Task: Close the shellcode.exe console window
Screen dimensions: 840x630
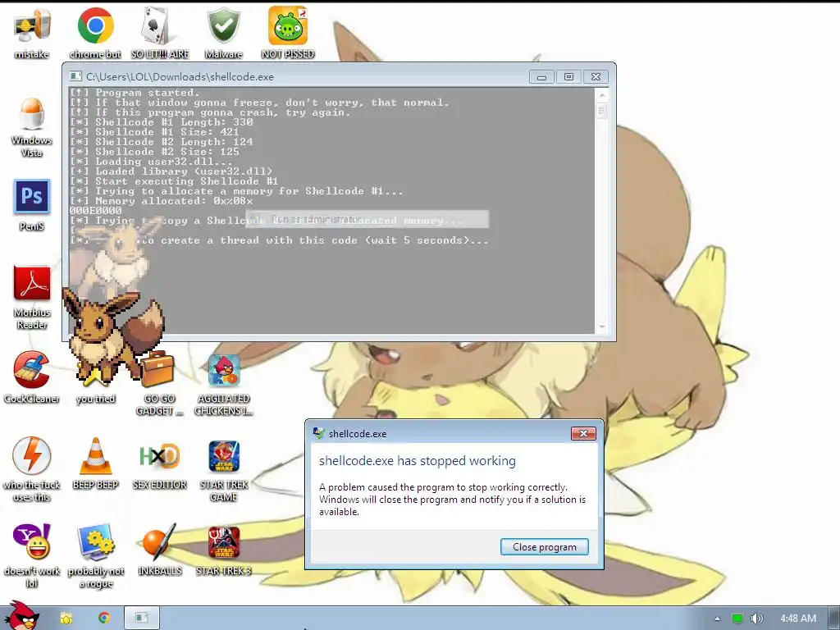Action: (596, 77)
